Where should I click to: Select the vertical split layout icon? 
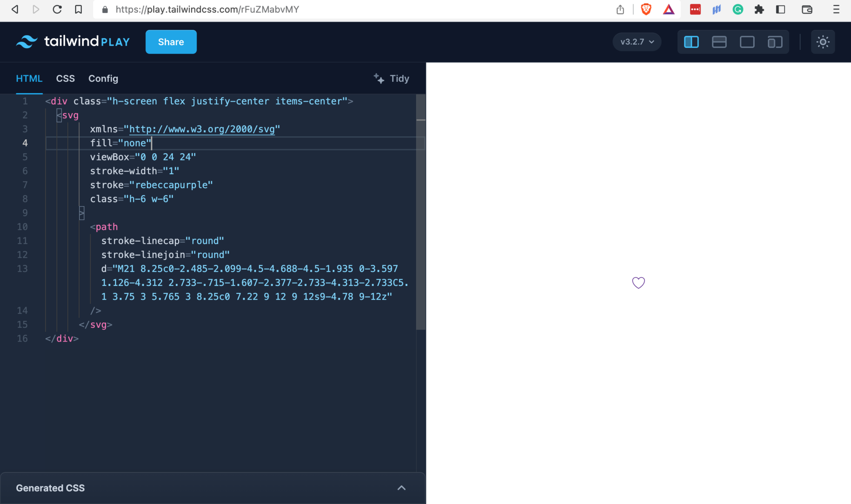(x=691, y=42)
